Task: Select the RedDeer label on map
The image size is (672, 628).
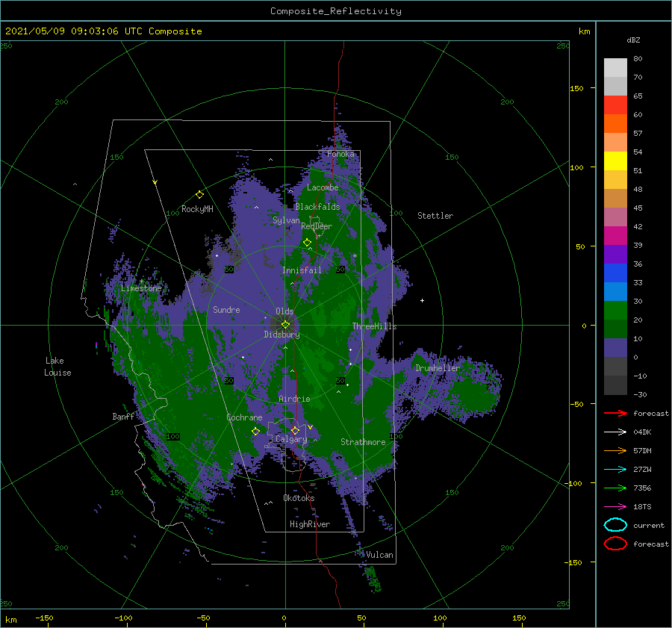Action: click(x=317, y=226)
